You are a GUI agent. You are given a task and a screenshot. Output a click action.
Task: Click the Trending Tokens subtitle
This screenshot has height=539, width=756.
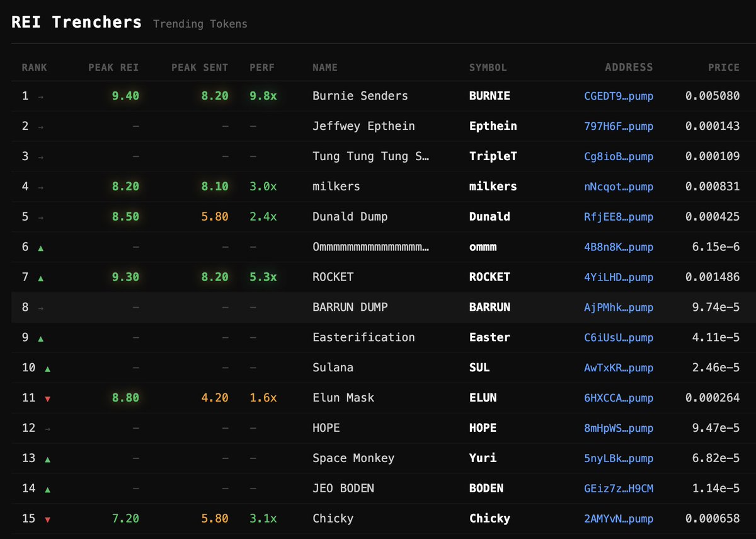[x=200, y=25]
